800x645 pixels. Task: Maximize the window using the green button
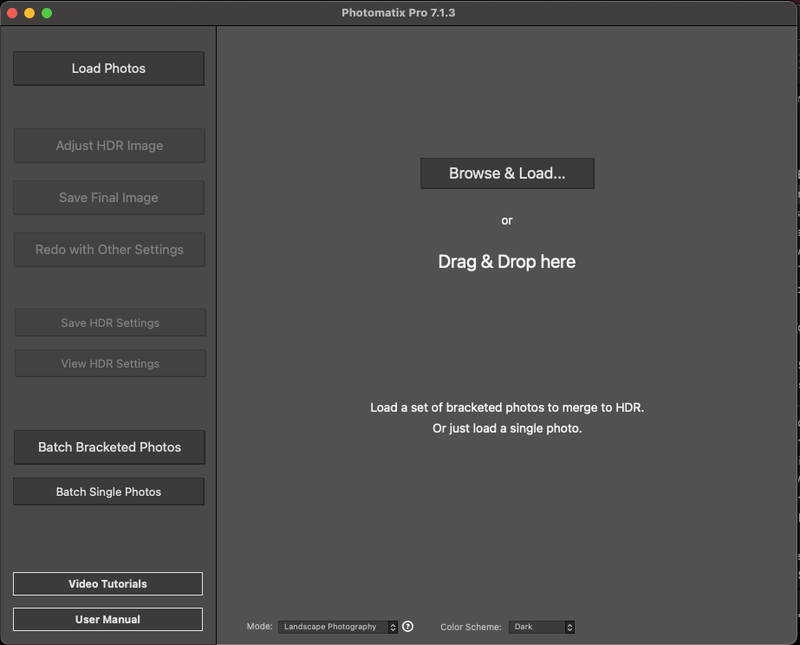click(x=47, y=13)
